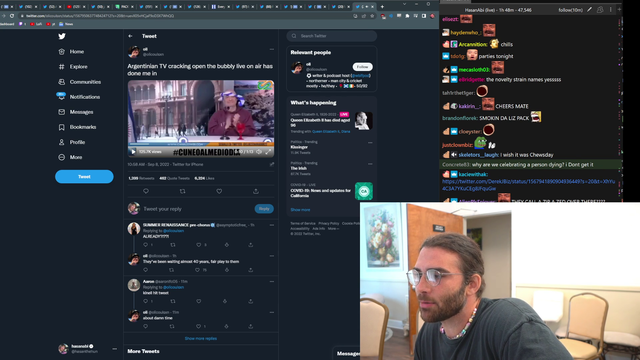The width and height of the screenshot is (640, 360).
Task: Like 'They've been waiting' reply
Action: tap(198, 270)
